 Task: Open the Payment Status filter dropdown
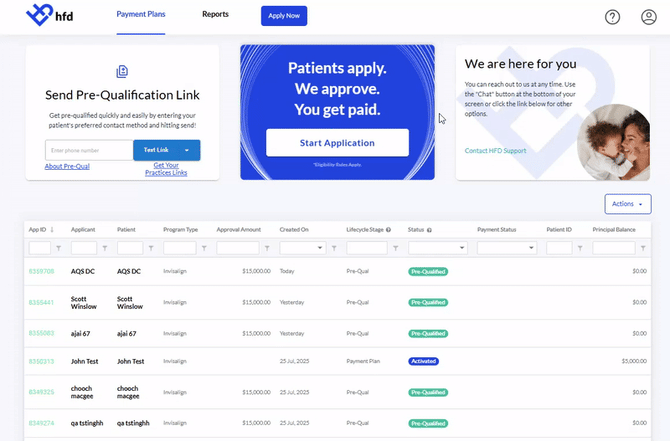pyautogui.click(x=506, y=248)
